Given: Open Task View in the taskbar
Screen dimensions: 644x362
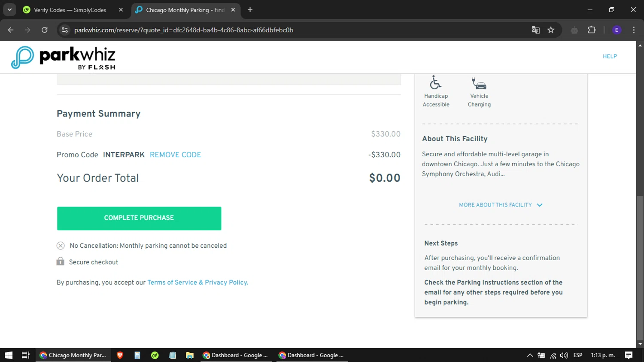Looking at the screenshot, I should click(25, 355).
